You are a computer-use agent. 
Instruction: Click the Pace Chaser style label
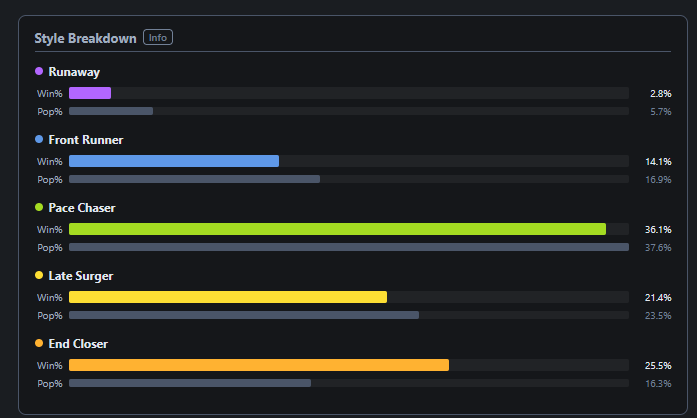pyautogui.click(x=82, y=208)
